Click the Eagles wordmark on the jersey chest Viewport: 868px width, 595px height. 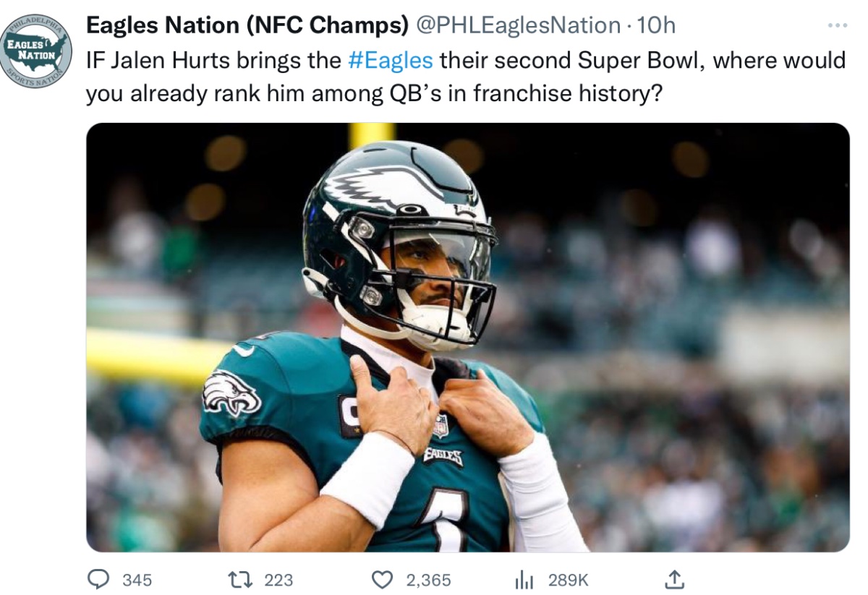pos(443,455)
